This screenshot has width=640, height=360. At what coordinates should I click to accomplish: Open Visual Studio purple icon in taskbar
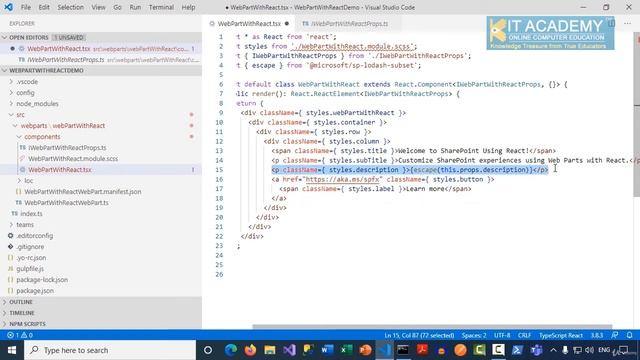point(289,350)
